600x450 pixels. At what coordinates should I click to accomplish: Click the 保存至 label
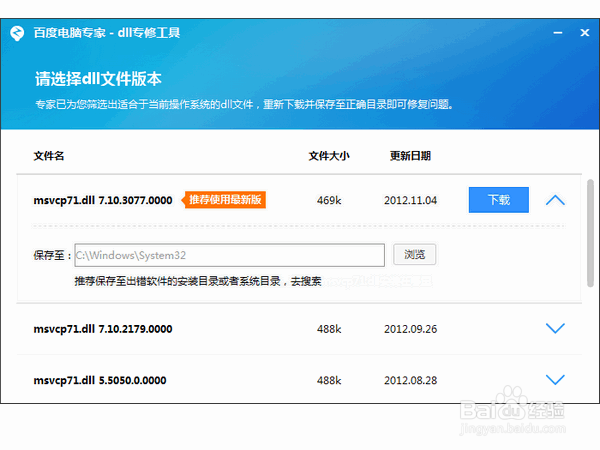coord(52,255)
